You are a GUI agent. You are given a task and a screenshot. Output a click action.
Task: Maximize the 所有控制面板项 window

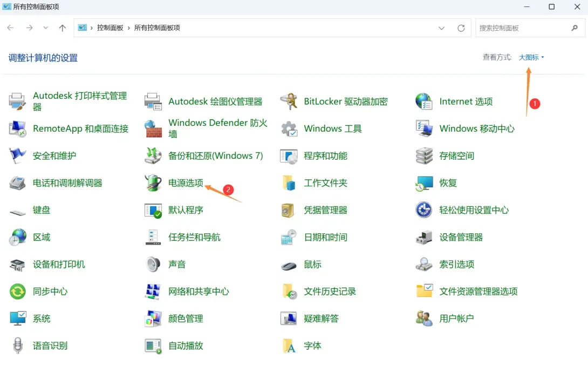click(x=551, y=7)
